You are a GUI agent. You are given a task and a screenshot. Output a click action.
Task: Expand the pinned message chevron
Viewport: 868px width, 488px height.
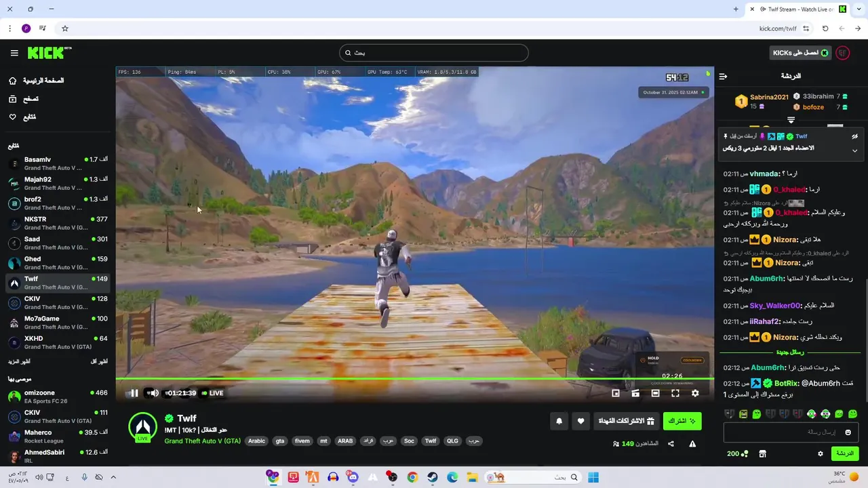tap(854, 150)
